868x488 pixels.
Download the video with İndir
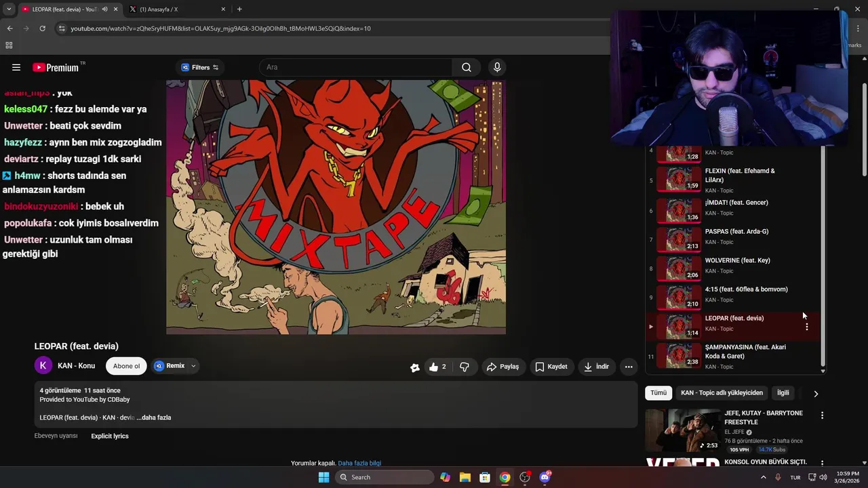point(596,367)
